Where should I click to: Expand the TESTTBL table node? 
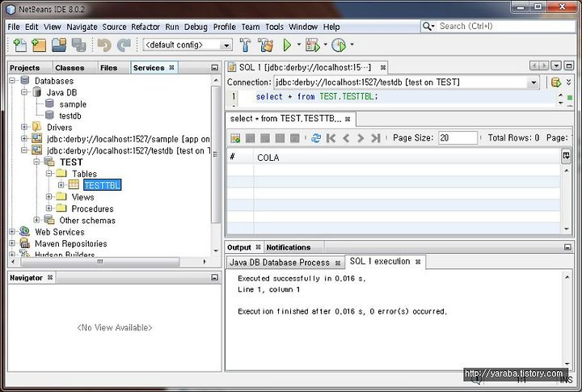pyautogui.click(x=61, y=185)
